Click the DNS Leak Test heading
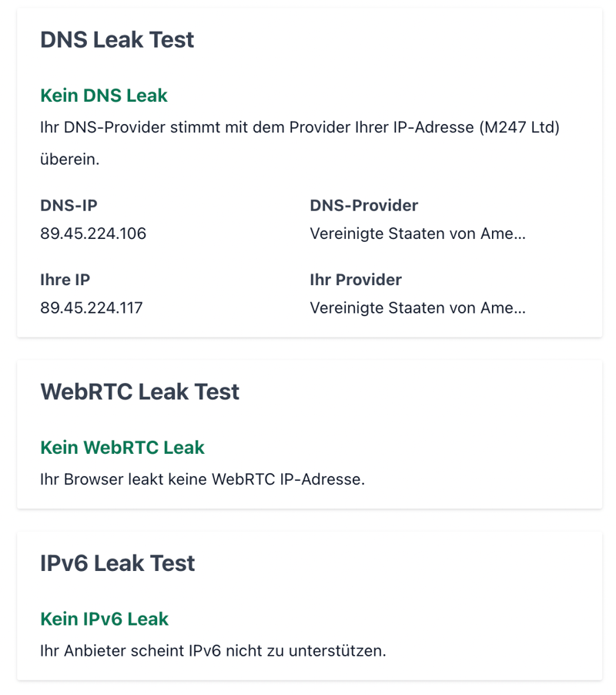 pyautogui.click(x=117, y=40)
